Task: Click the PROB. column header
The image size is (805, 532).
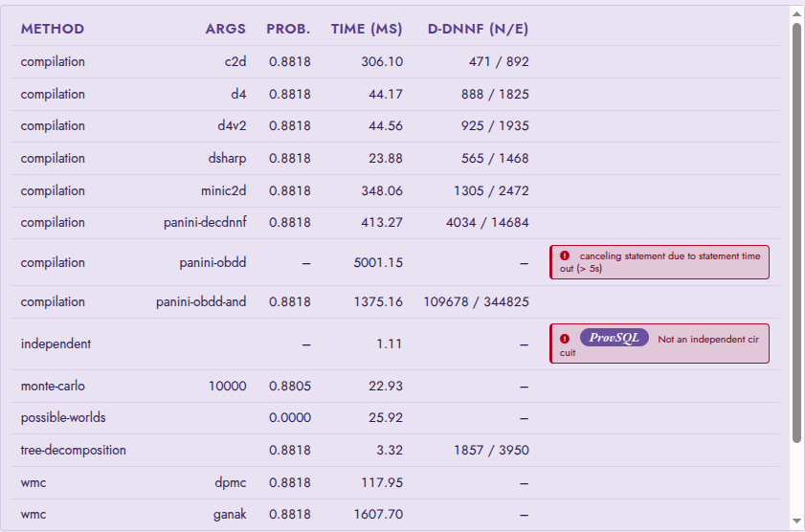Action: [288, 29]
